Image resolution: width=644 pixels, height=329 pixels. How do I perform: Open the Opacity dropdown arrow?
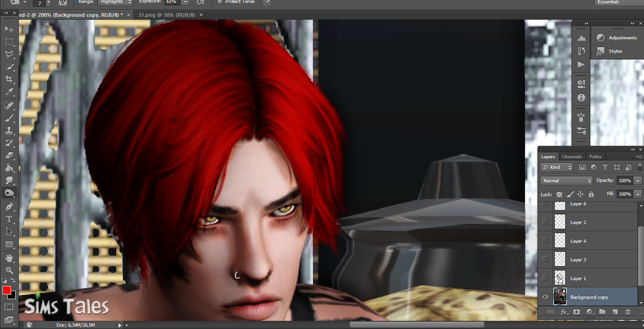[x=638, y=181]
